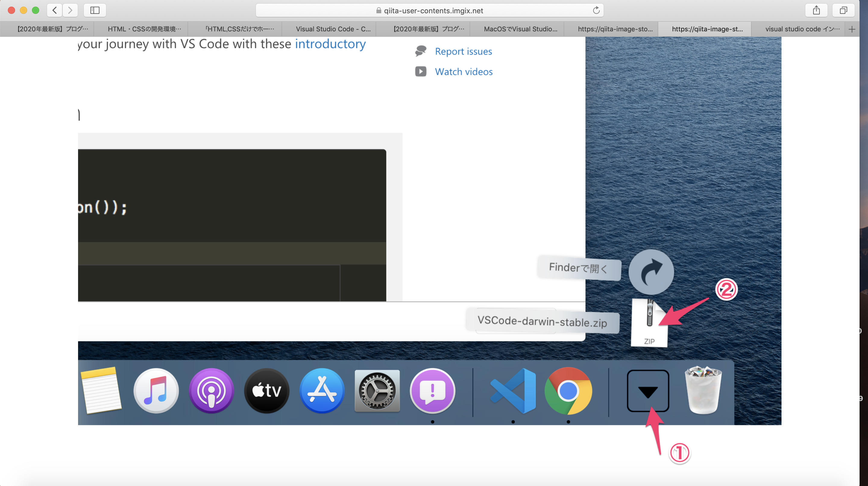The width and height of the screenshot is (868, 486).
Task: Switch to the 'Visual Studio Code - C...' tab
Action: pyautogui.click(x=333, y=29)
